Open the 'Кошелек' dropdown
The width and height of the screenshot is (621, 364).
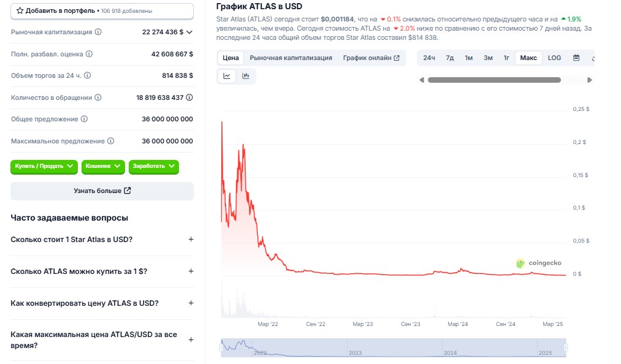[103, 166]
